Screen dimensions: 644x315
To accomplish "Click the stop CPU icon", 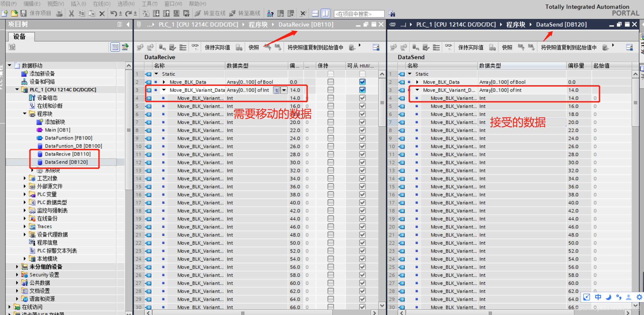I will coord(291,13).
